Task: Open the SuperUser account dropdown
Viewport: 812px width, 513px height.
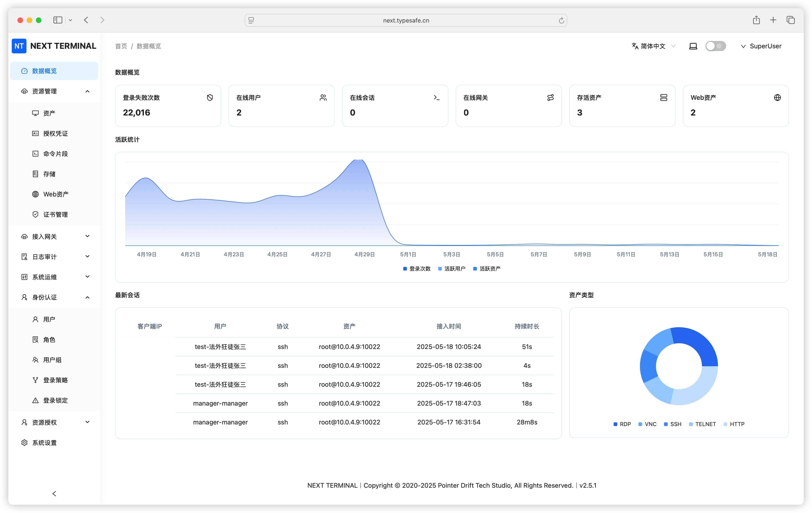Action: pos(761,46)
